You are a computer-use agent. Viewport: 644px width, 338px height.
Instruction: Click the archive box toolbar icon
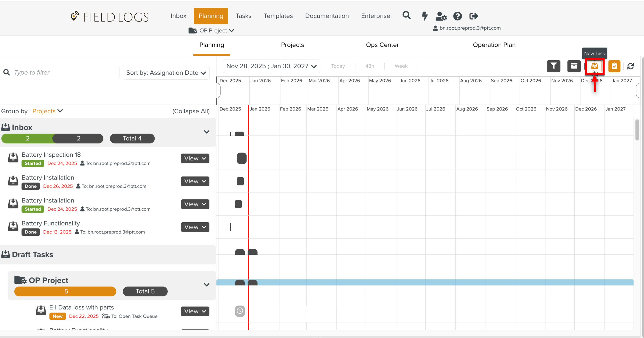click(574, 66)
